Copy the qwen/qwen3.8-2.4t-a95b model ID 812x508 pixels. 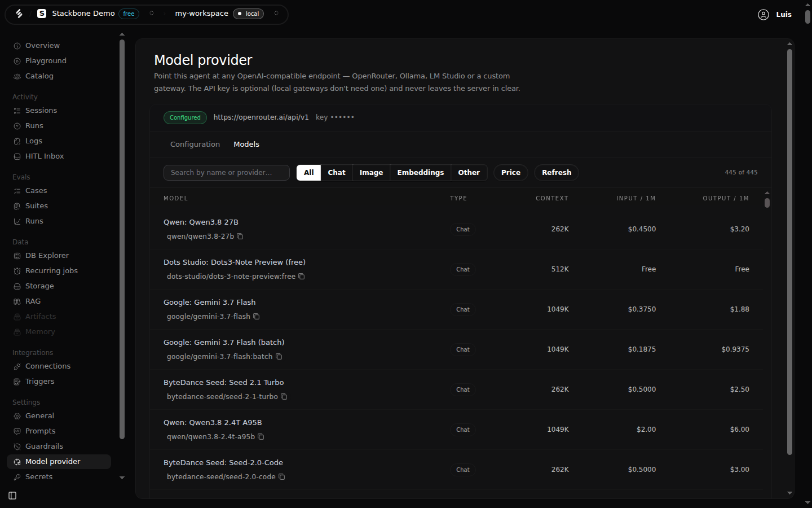pyautogui.click(x=261, y=437)
